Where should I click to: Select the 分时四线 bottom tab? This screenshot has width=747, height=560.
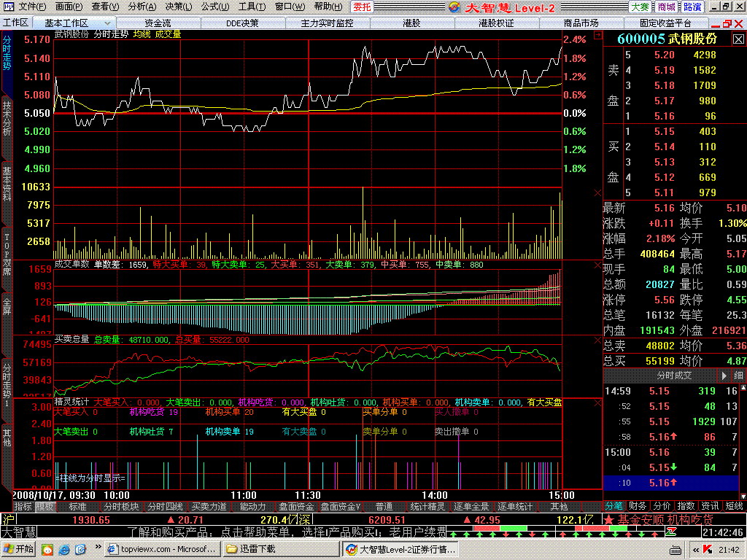[166, 507]
